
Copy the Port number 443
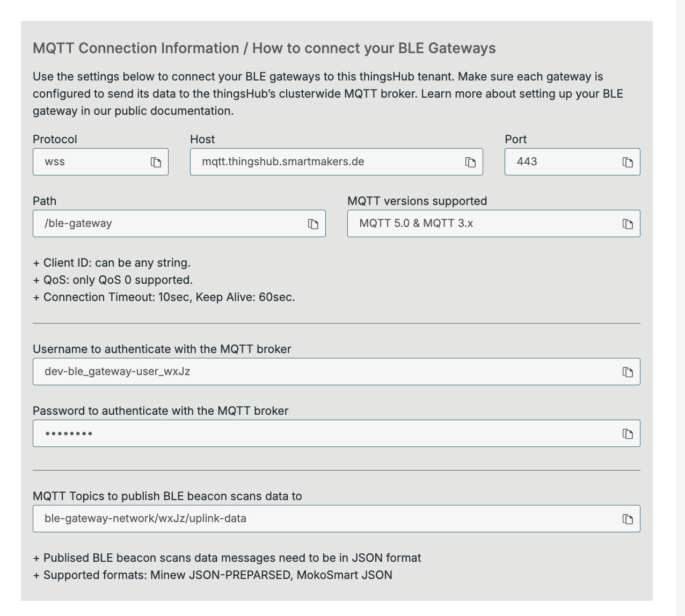click(628, 162)
